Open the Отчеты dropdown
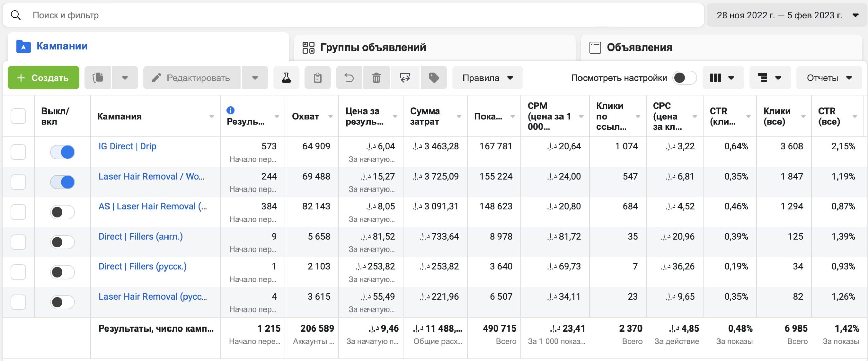 pos(829,78)
